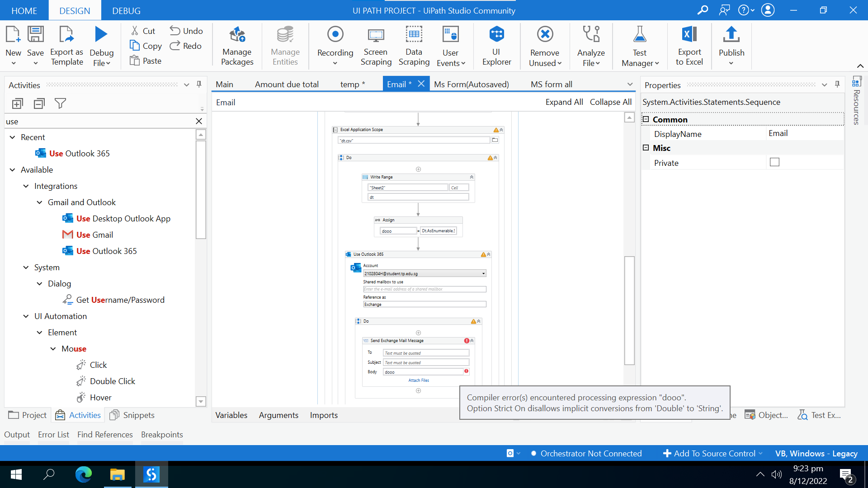Viewport: 868px width, 488px height.
Task: Collapse the Common property section
Action: tap(646, 119)
